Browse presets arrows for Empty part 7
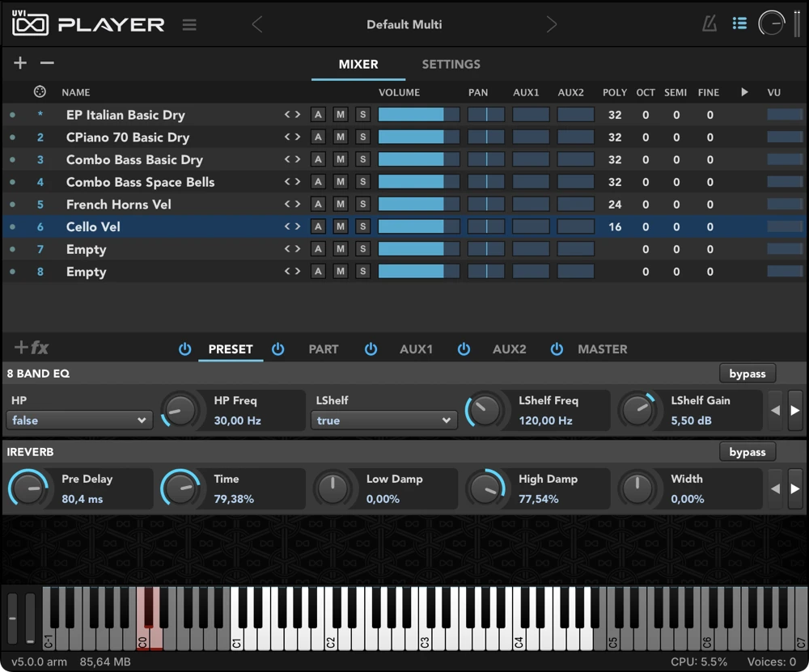 pos(292,249)
